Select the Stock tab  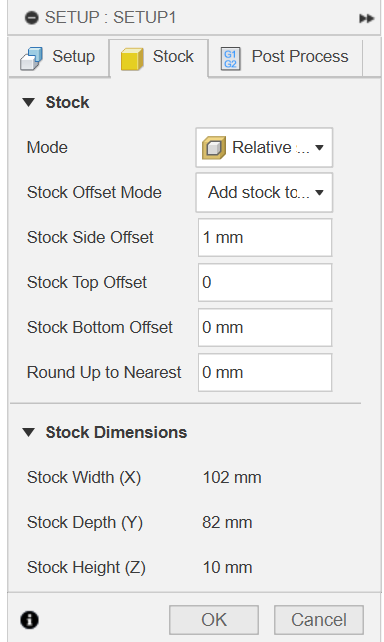[x=159, y=58]
